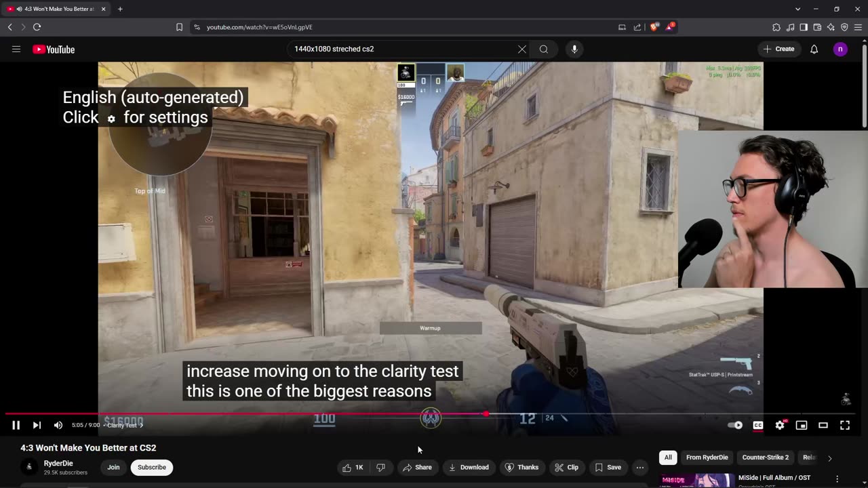Screen dimensions: 868x488
Task: Seek using the red progress bar scrubber
Action: coord(486,413)
